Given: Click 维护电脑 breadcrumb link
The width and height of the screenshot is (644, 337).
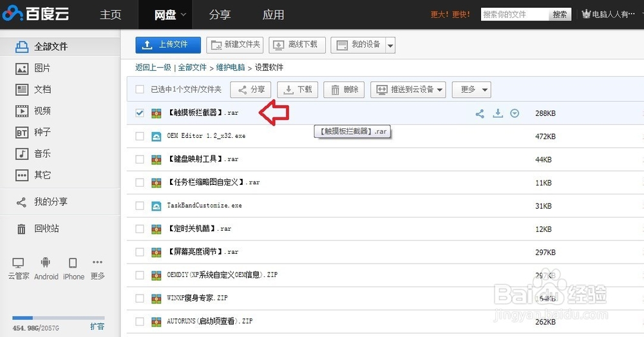Looking at the screenshot, I should tap(231, 68).
